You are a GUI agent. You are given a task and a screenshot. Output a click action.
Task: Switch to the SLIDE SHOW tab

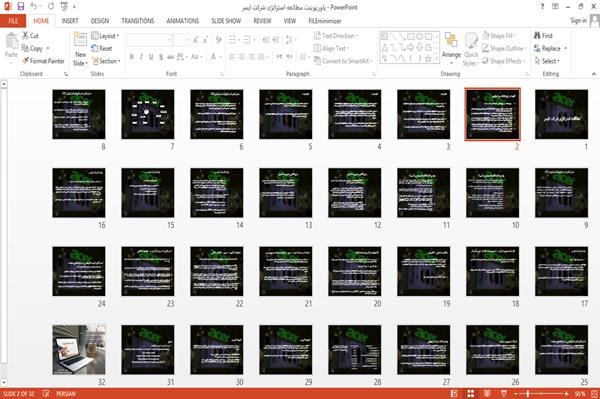click(x=226, y=21)
